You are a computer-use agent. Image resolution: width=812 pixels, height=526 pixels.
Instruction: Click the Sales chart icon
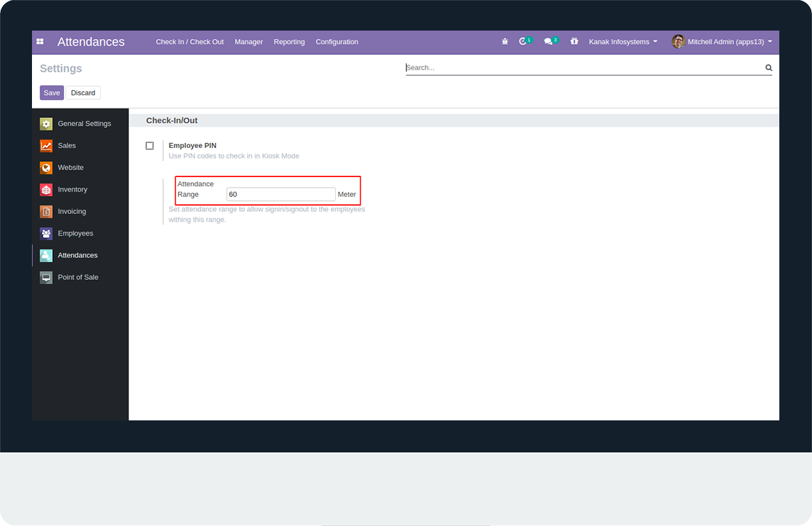coord(46,145)
